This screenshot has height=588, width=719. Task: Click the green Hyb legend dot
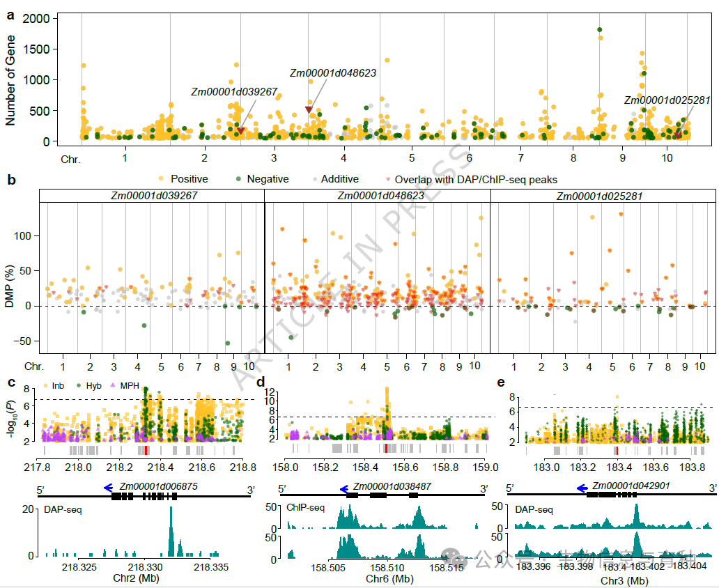pyautogui.click(x=79, y=386)
